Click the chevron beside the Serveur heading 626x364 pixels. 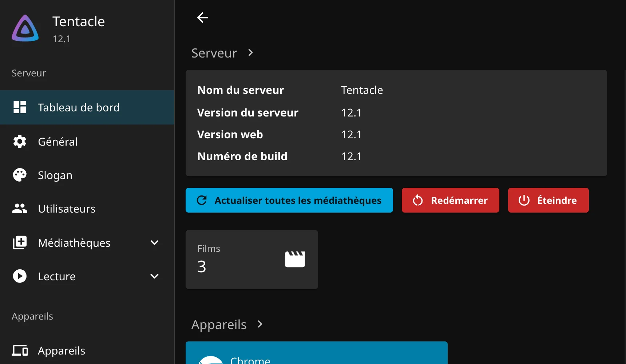(x=250, y=53)
